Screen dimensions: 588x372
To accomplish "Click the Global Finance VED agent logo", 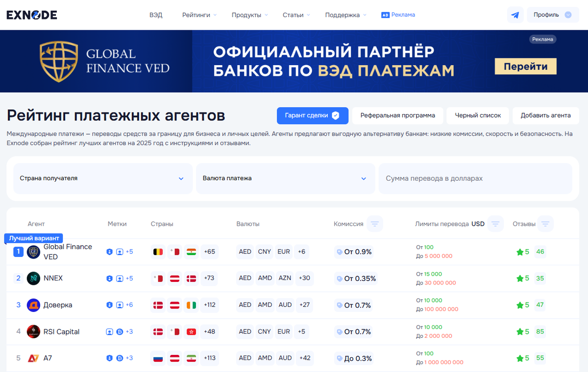I will 33,252.
